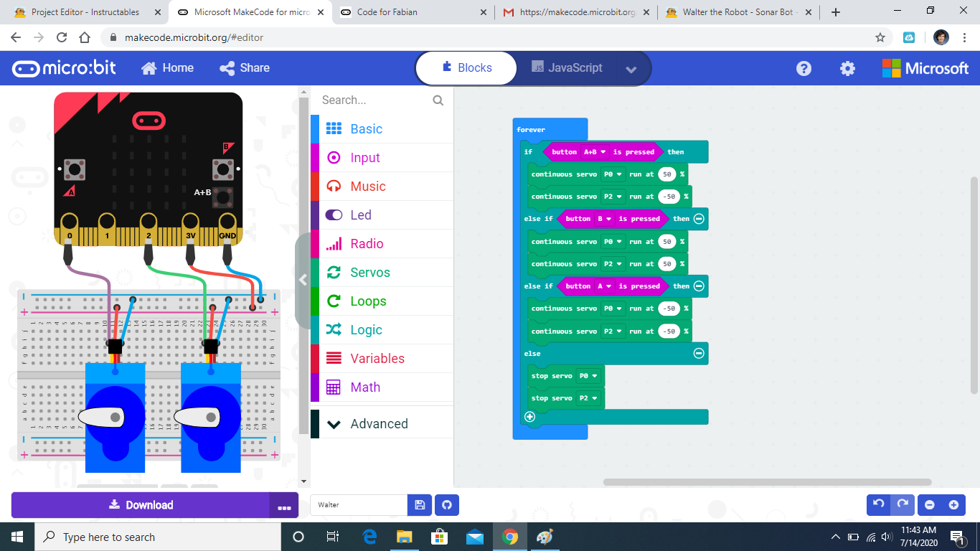Focus the toolbox Search field
This screenshot has width=980, height=551.
pos(376,100)
